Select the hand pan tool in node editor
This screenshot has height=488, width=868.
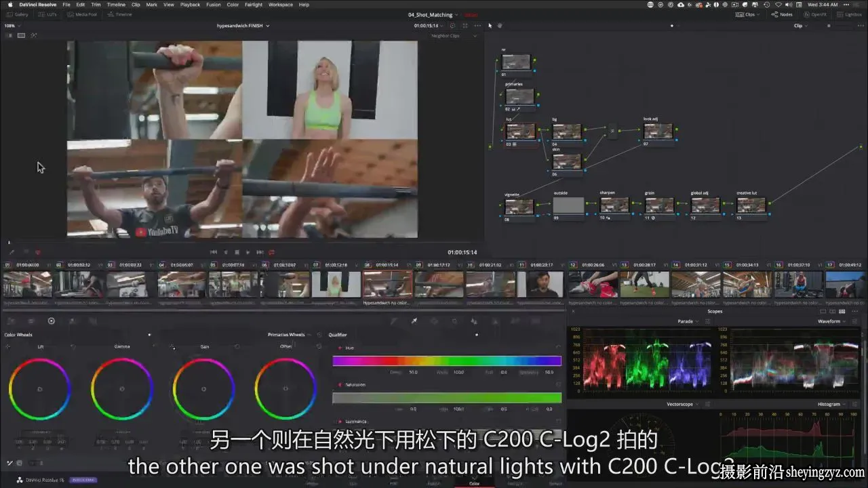point(500,26)
